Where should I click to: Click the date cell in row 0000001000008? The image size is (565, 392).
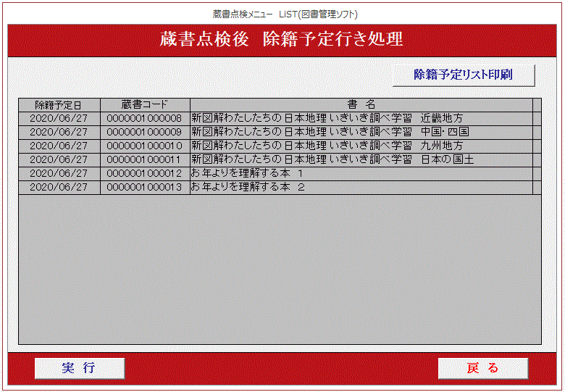coord(59,119)
